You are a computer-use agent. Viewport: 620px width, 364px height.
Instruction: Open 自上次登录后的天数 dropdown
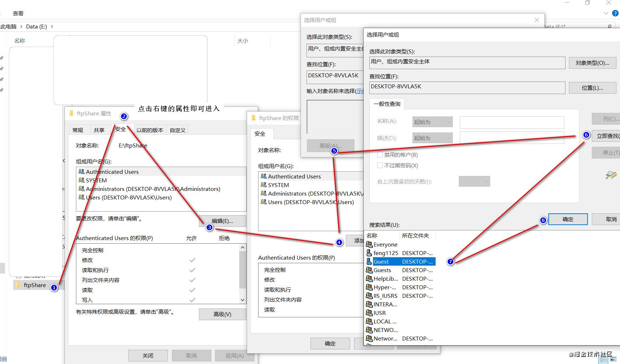pos(474,181)
